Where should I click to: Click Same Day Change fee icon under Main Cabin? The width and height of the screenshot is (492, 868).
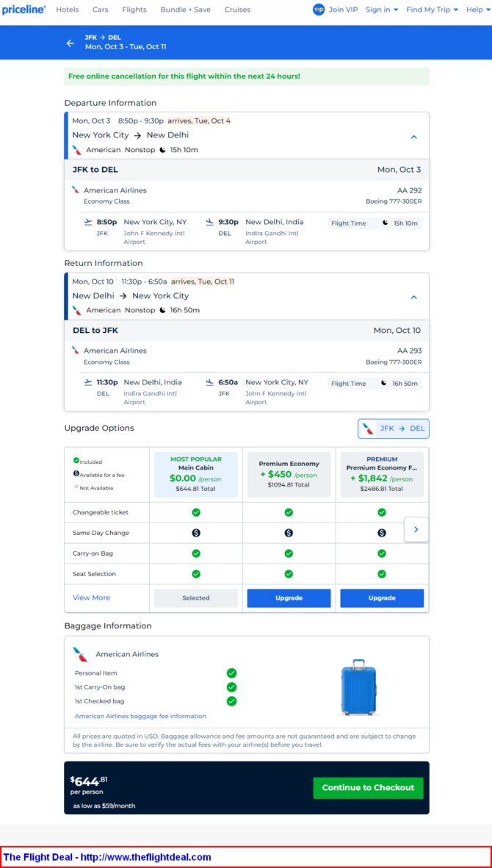point(195,533)
